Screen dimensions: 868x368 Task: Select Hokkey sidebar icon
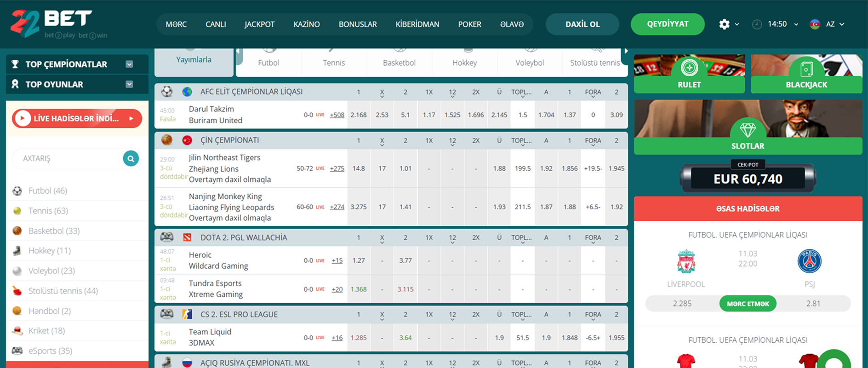click(x=17, y=251)
